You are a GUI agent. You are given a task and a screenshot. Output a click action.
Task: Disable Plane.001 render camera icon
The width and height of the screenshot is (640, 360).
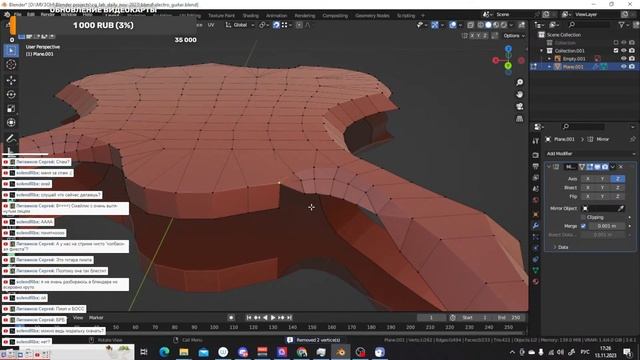point(632,67)
